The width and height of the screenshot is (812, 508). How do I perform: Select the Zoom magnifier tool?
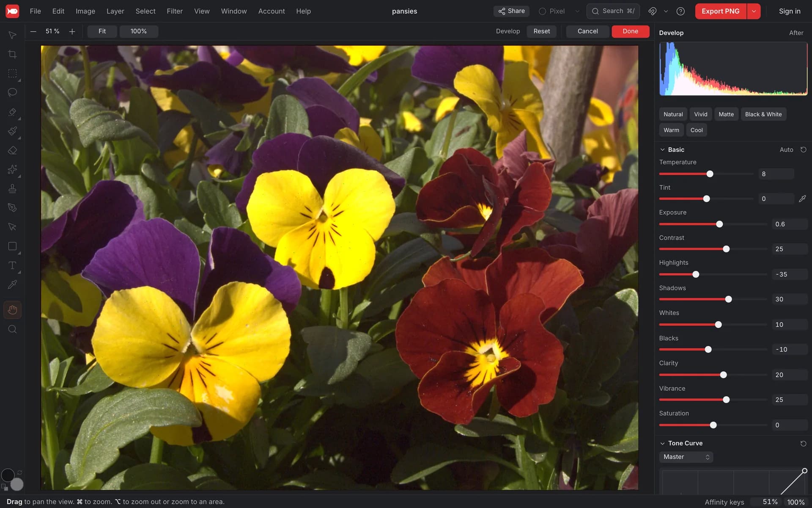(x=12, y=329)
